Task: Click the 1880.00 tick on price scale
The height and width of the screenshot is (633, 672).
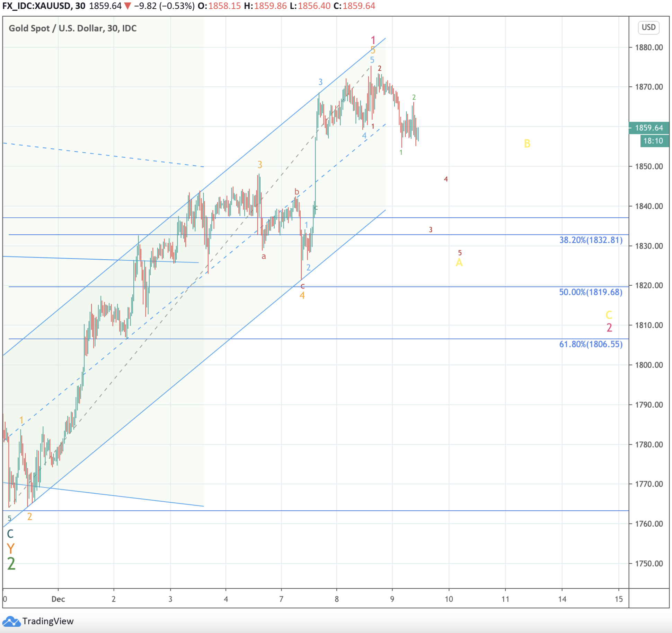Action: 649,47
